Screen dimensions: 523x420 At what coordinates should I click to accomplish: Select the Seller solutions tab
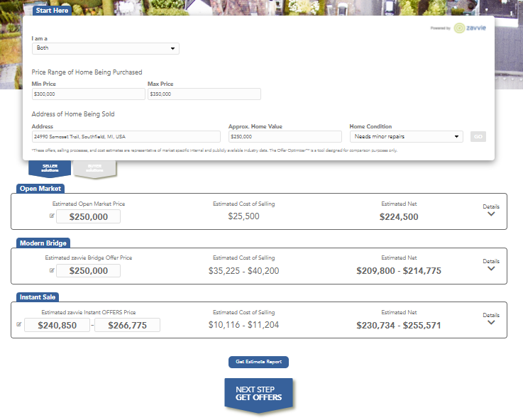[x=50, y=168]
